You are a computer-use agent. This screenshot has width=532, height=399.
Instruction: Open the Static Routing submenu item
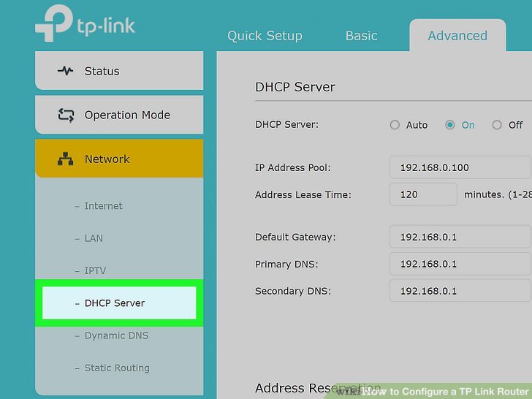pyautogui.click(x=117, y=368)
